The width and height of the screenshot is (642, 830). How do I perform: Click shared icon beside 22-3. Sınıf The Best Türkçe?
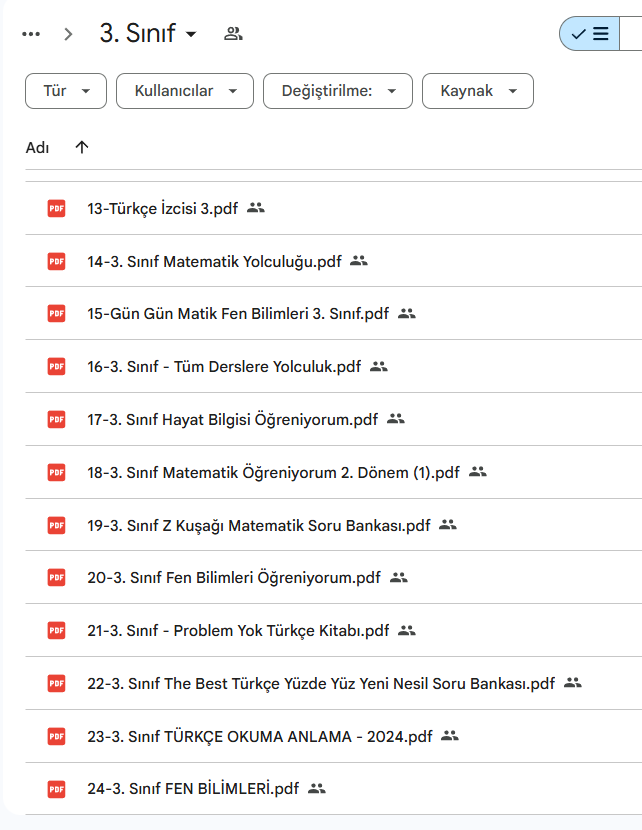pos(573,682)
